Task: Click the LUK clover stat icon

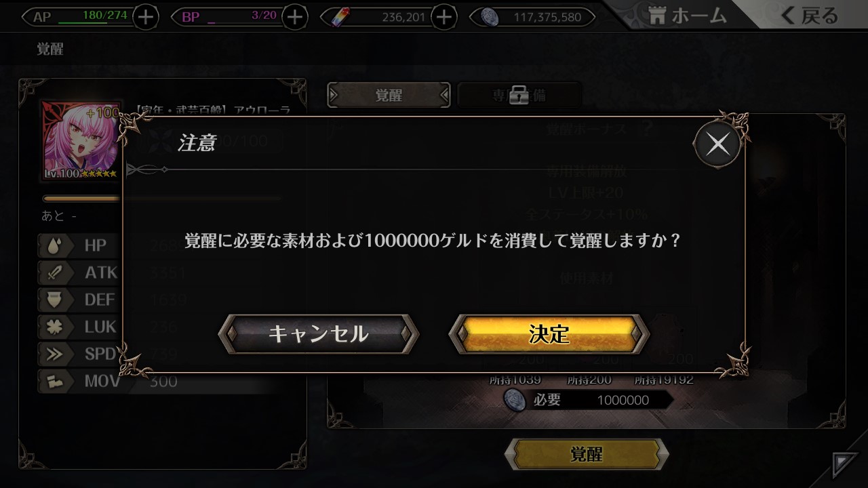Action: [x=54, y=327]
